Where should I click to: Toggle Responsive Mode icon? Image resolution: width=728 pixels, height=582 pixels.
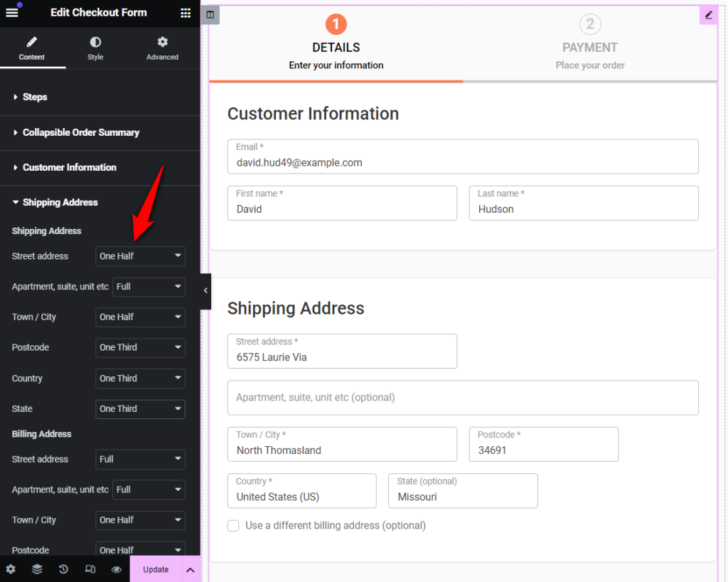(90, 569)
